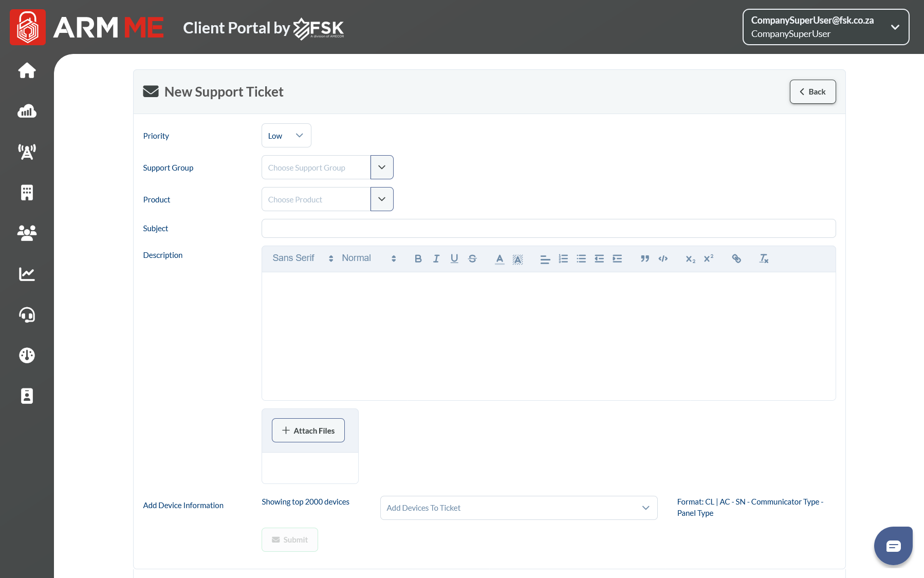Click the signal tower sidebar icon
The width and height of the screenshot is (924, 578).
(27, 152)
